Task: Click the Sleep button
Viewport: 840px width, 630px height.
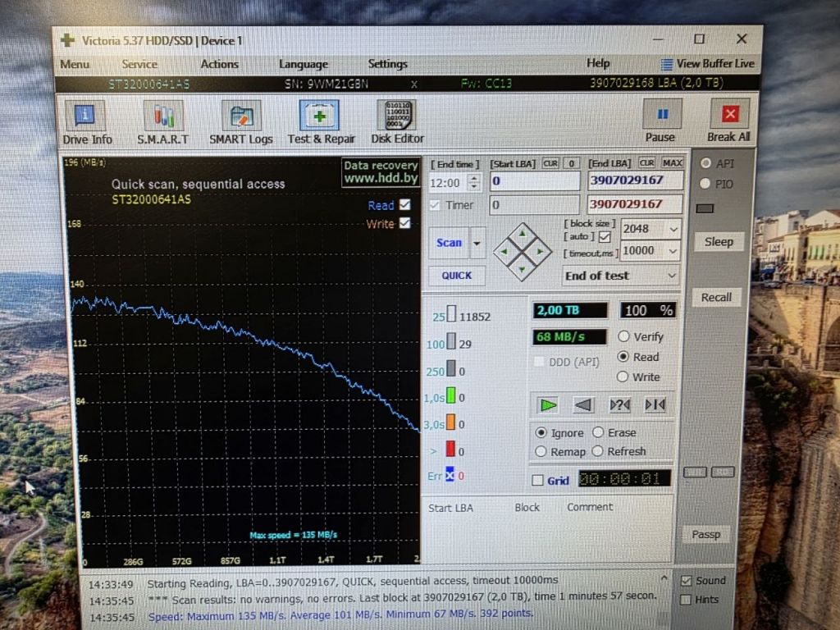Action: 719,242
